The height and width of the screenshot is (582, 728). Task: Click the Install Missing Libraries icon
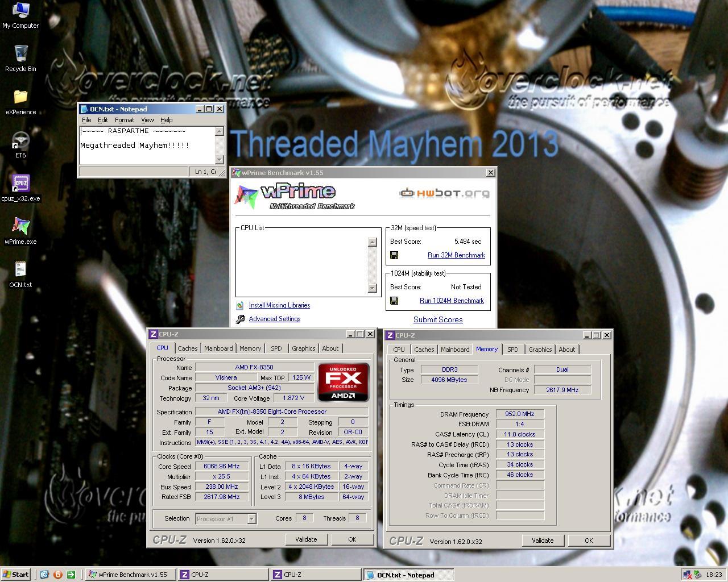pos(240,305)
